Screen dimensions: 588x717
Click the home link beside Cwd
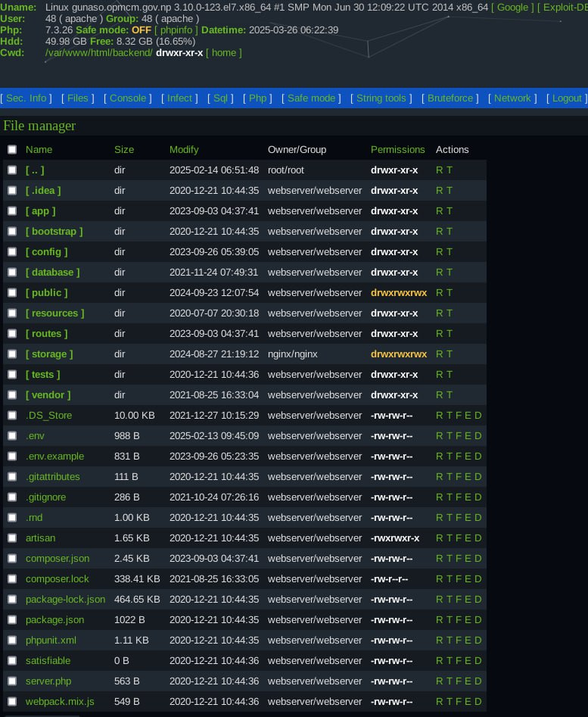point(224,52)
